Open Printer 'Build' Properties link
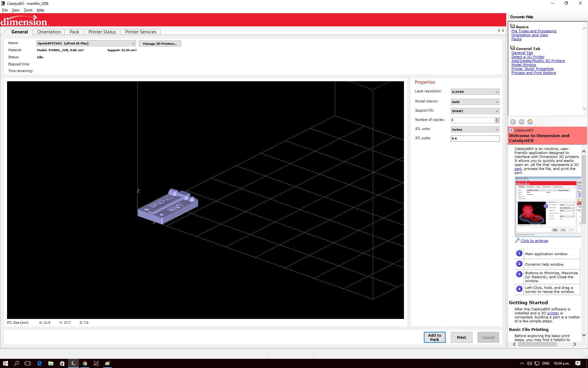The width and height of the screenshot is (588, 368). click(533, 69)
